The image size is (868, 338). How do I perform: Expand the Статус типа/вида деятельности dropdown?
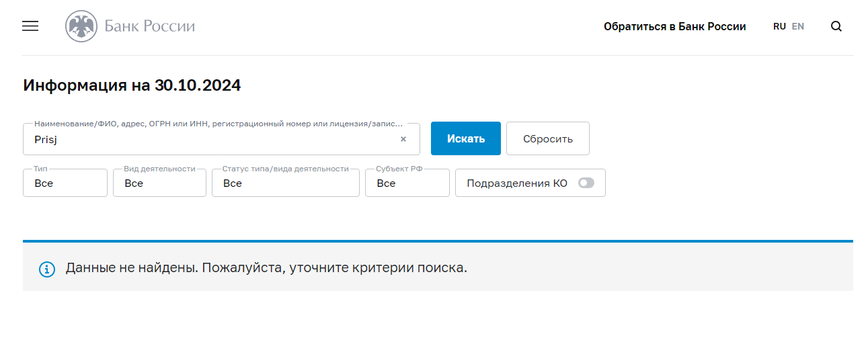(x=286, y=183)
